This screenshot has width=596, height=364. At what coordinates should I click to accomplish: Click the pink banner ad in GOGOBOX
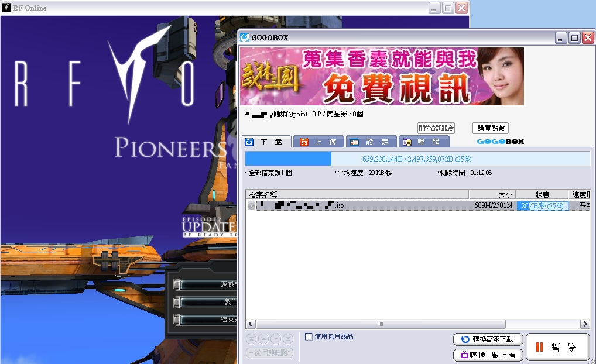click(x=382, y=77)
